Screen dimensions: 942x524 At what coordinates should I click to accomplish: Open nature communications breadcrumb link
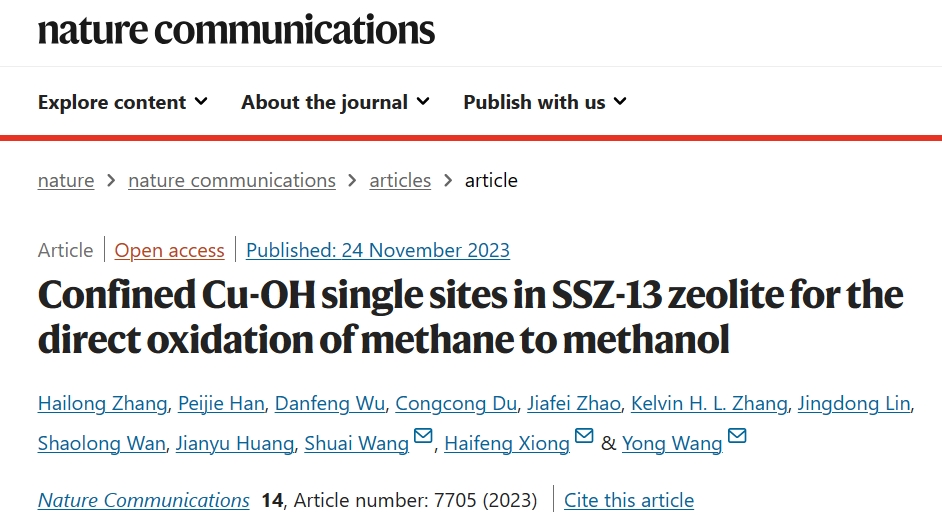point(232,180)
